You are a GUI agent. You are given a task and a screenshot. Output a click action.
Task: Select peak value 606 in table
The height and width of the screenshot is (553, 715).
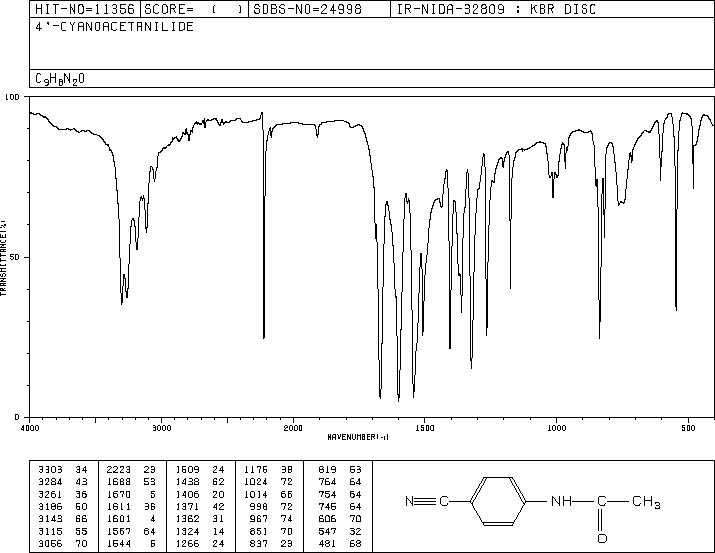point(327,519)
